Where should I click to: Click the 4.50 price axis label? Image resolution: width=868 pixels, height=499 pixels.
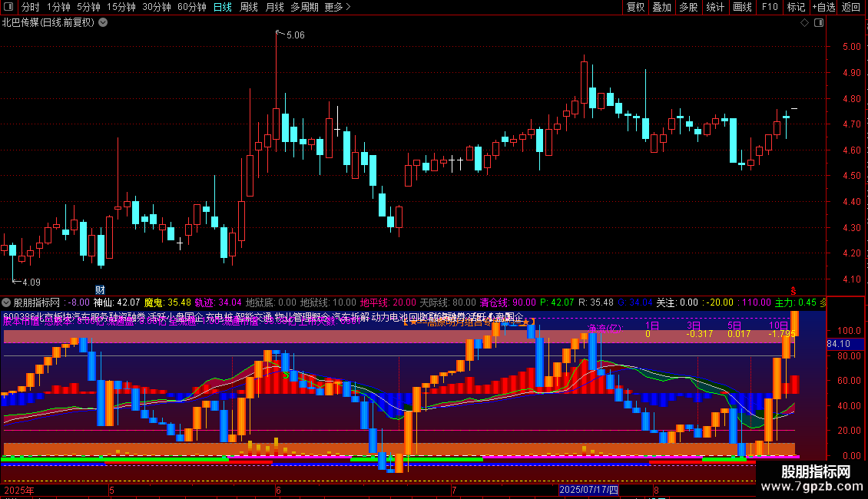point(852,176)
